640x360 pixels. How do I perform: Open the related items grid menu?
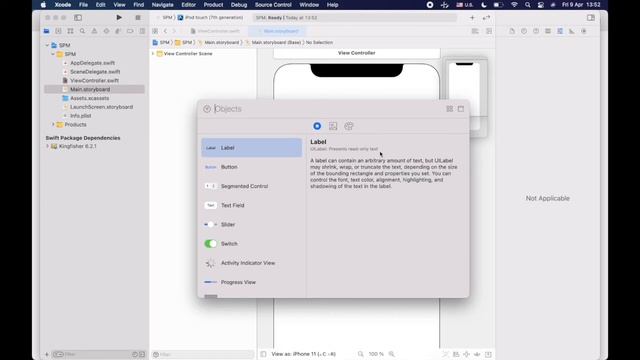point(155,31)
